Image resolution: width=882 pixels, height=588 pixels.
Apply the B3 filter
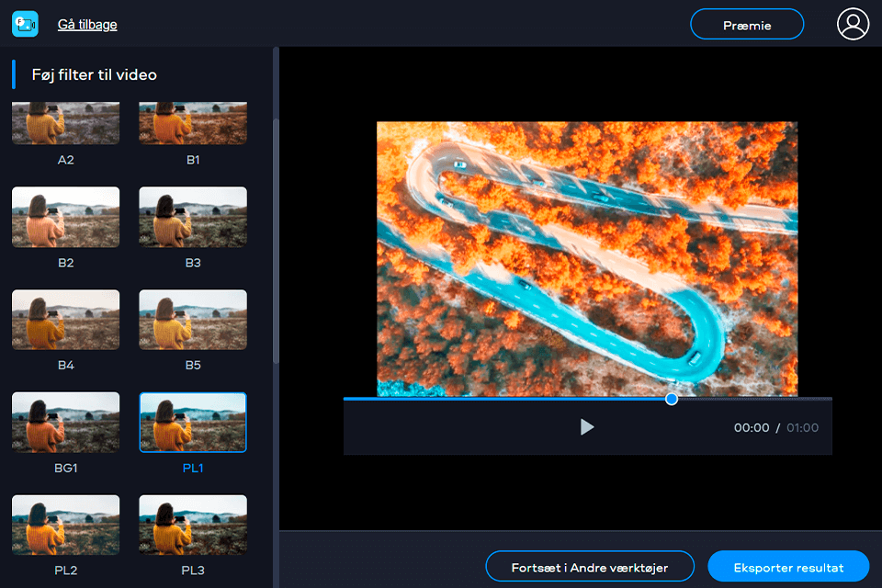(192, 217)
